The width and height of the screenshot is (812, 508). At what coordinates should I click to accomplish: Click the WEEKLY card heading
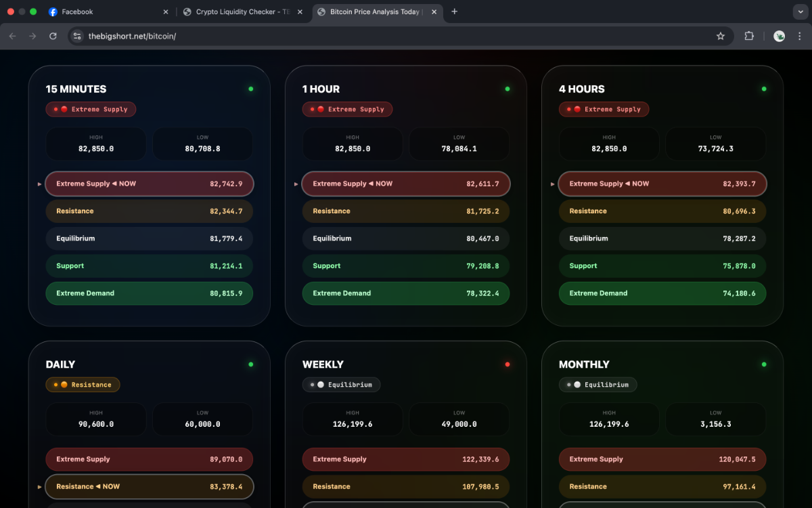[x=323, y=364]
